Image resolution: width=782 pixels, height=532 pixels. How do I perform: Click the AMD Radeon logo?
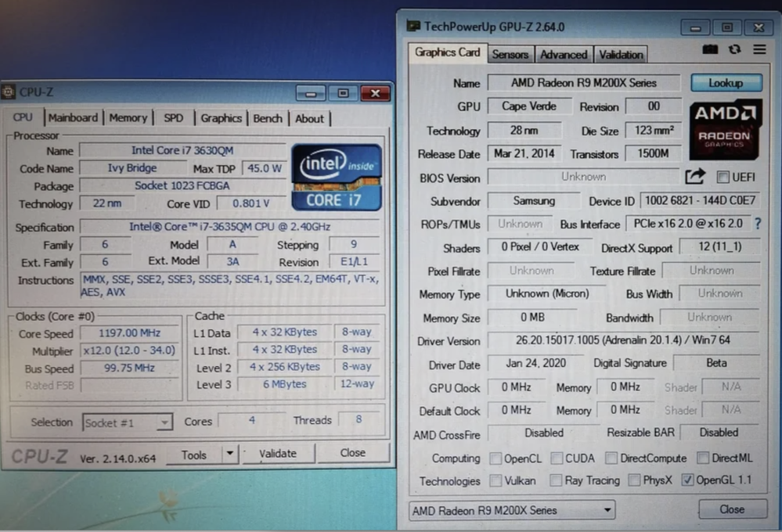[x=726, y=129]
